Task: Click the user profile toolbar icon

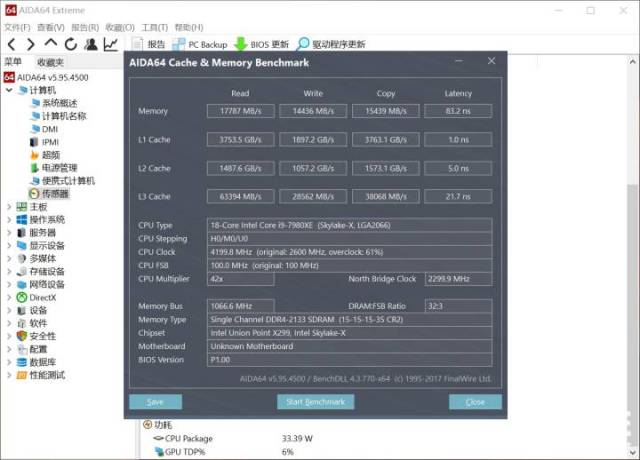Action: tap(91, 44)
